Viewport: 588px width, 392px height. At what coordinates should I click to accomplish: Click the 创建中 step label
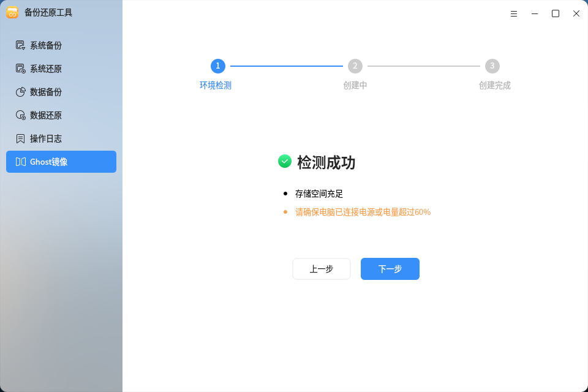click(x=355, y=85)
